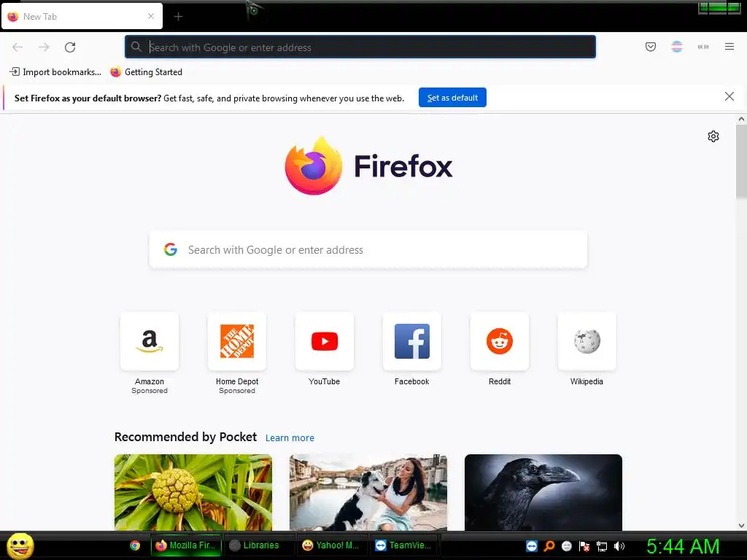Screen dimensions: 747x560
Task: Open the striped extension icon in toolbar
Action: pos(676,47)
